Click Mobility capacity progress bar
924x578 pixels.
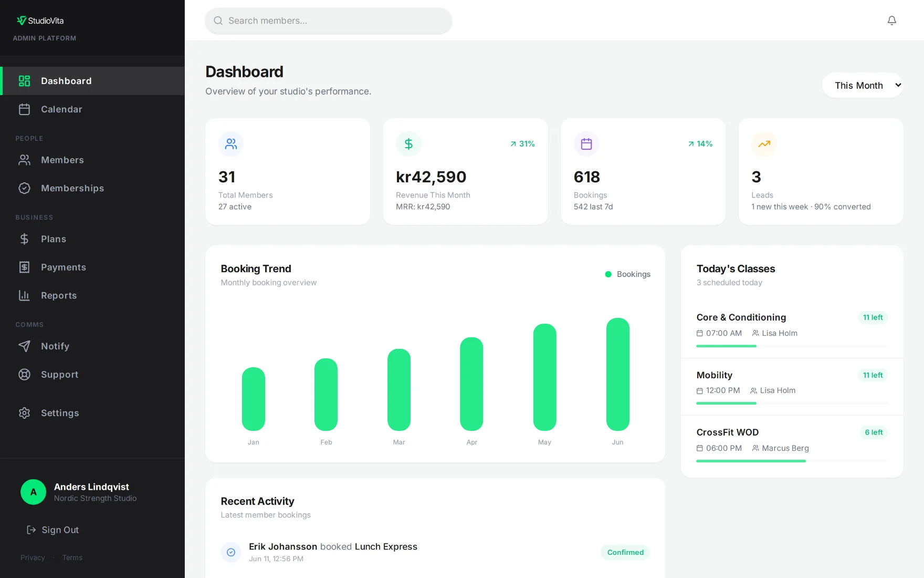point(792,404)
